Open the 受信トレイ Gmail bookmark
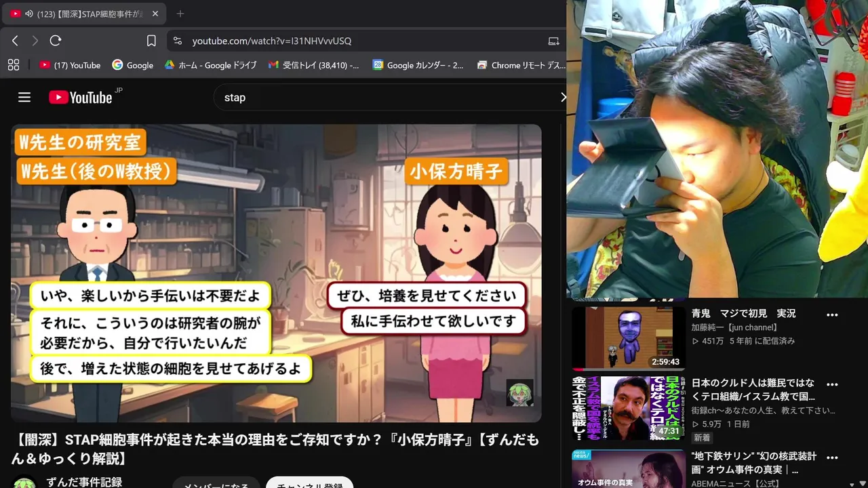Screen dimensions: 868x488 click(314, 65)
